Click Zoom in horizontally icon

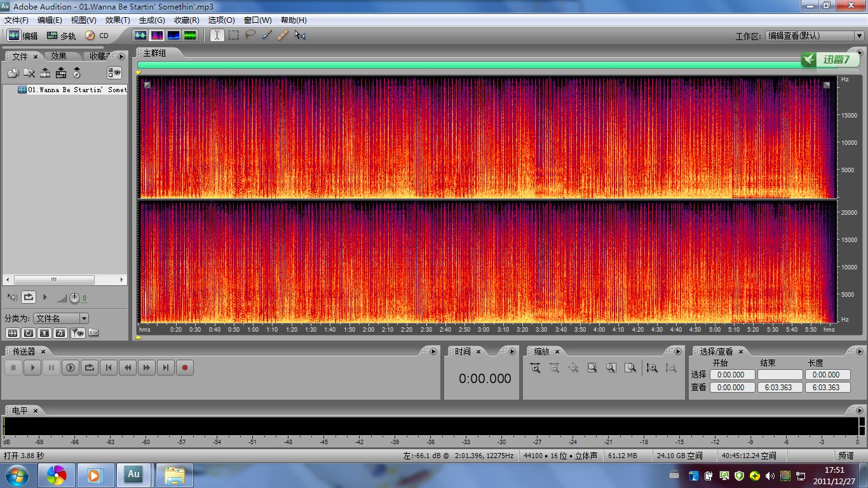tap(535, 368)
